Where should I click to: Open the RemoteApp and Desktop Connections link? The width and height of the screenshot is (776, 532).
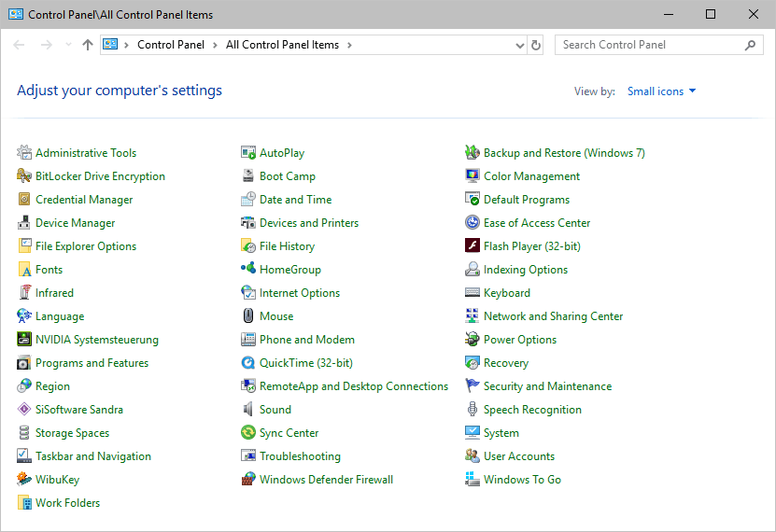tap(354, 386)
